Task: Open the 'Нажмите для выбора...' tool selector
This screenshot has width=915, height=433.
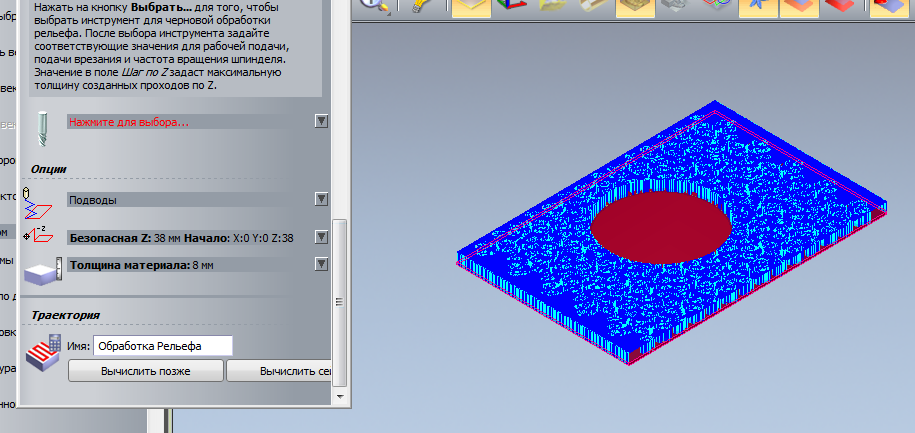Action: 190,122
